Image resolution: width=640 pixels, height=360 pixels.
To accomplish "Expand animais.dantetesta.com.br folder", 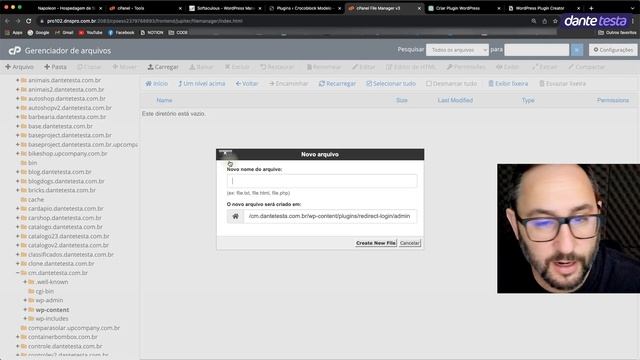I will [x=18, y=80].
